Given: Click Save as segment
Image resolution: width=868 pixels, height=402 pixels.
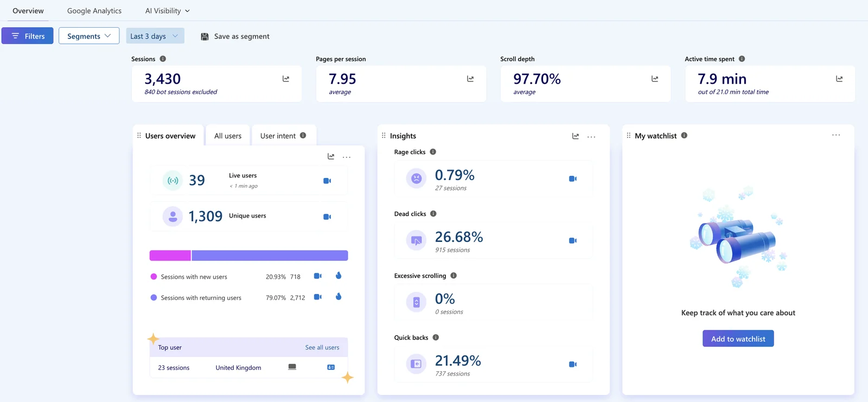Looking at the screenshot, I should (x=235, y=36).
